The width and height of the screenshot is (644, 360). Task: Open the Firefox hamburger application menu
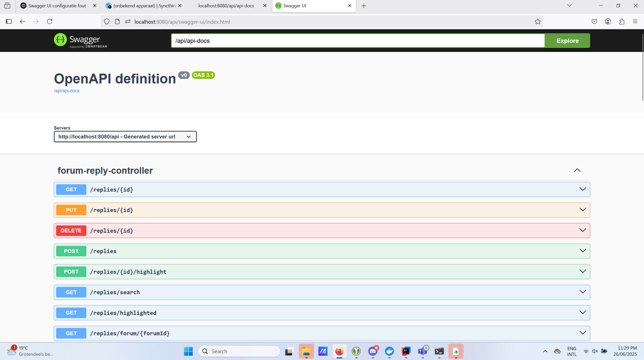coord(635,22)
